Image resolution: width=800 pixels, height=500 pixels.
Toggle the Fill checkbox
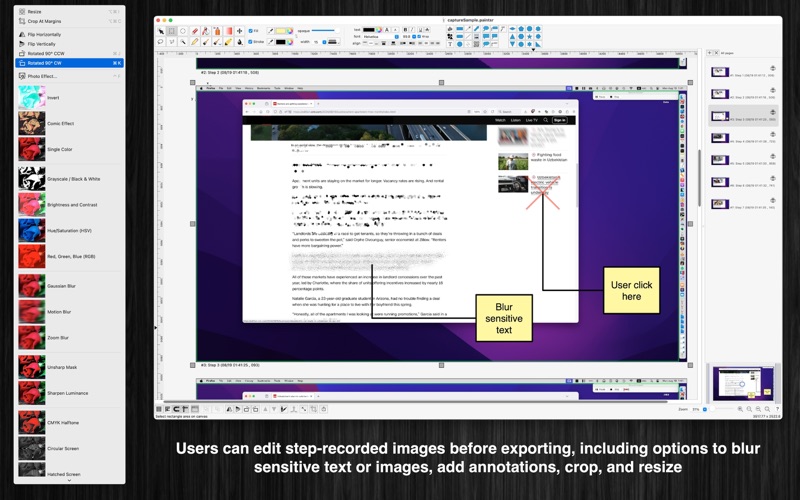[x=251, y=31]
